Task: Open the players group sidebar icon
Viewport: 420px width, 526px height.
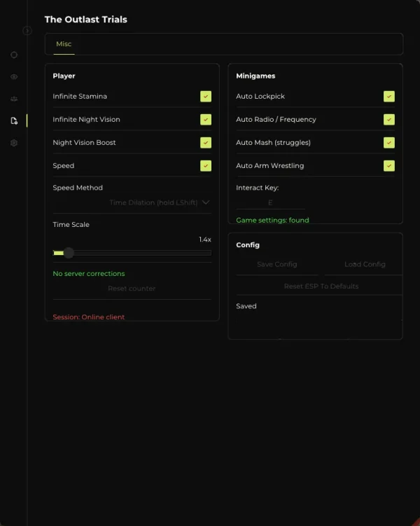Action: point(14,99)
